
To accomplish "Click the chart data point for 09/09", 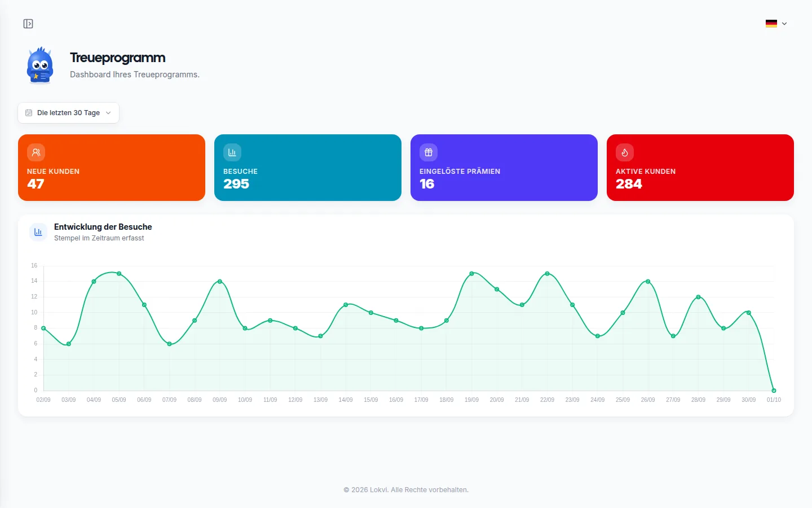I will [220, 282].
